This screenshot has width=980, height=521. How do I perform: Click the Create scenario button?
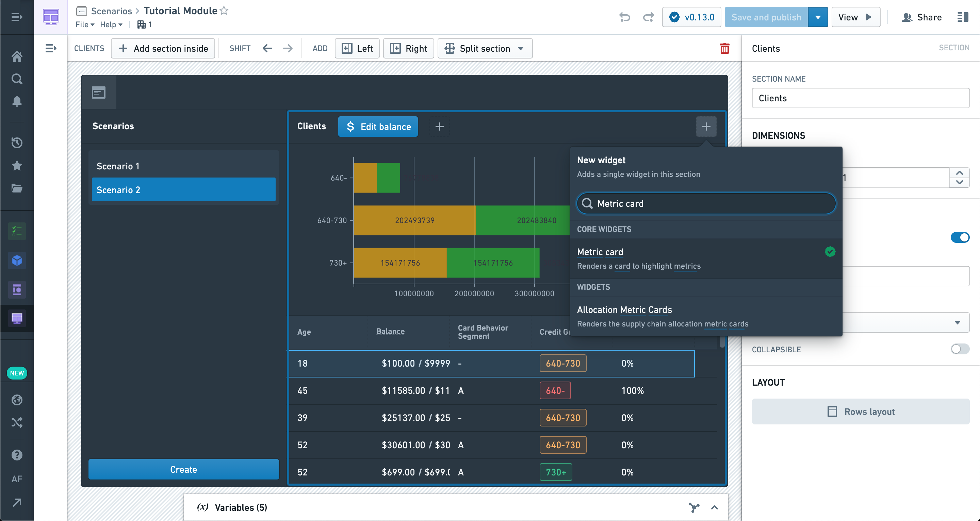coord(183,469)
